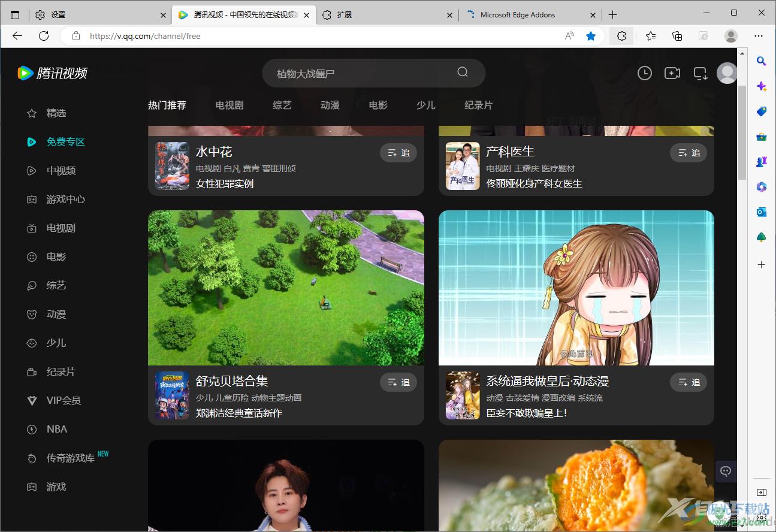The image size is (776, 532).
Task: Open the Outlook icon in Edge sidebar
Action: click(761, 212)
